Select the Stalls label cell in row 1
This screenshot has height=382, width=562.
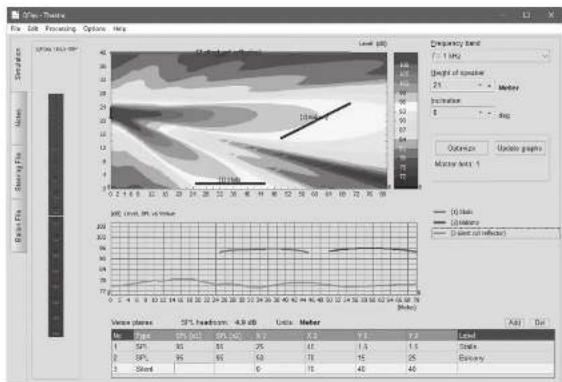click(505, 347)
